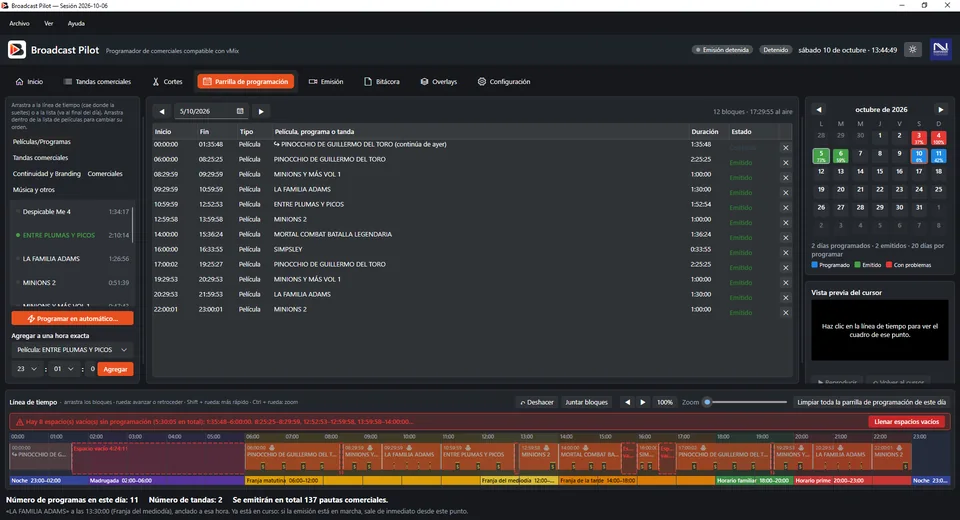
Task: Select Despicable Me 4 in the movie list
Action: [72, 212]
